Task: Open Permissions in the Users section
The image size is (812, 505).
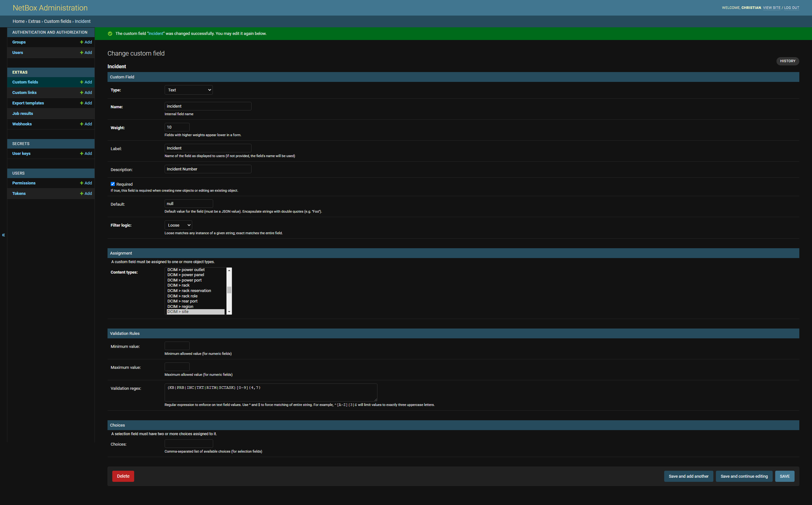Action: (24, 183)
